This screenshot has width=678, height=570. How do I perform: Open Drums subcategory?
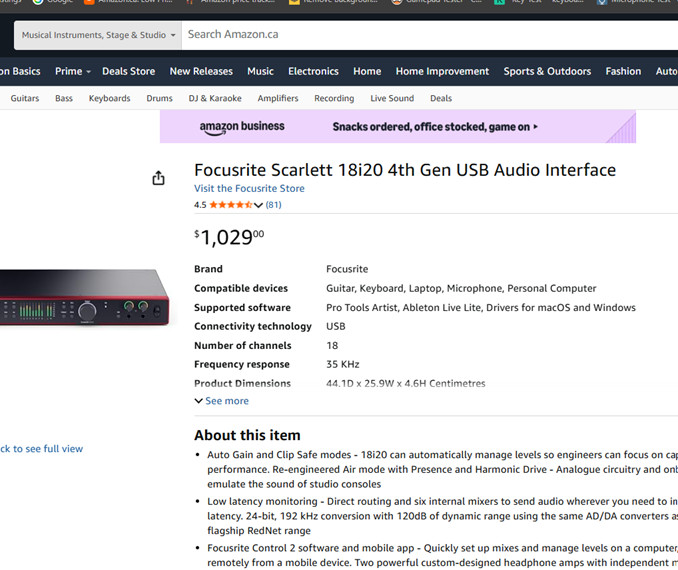159,98
